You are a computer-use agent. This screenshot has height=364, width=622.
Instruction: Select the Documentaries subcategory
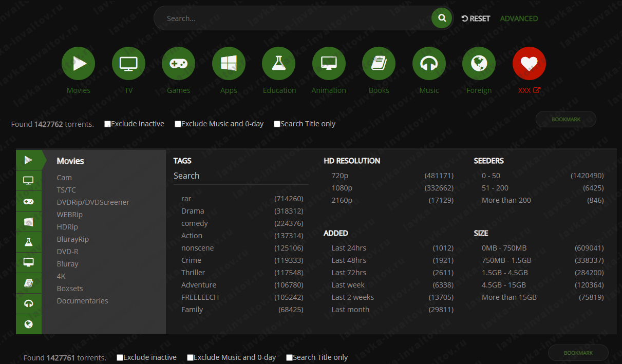tap(82, 301)
